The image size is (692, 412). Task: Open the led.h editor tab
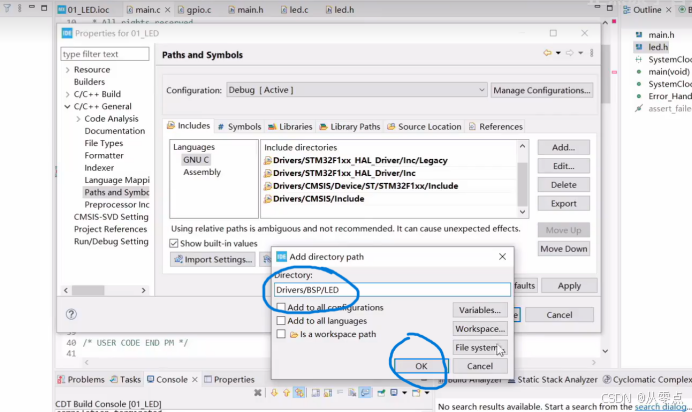[340, 10]
